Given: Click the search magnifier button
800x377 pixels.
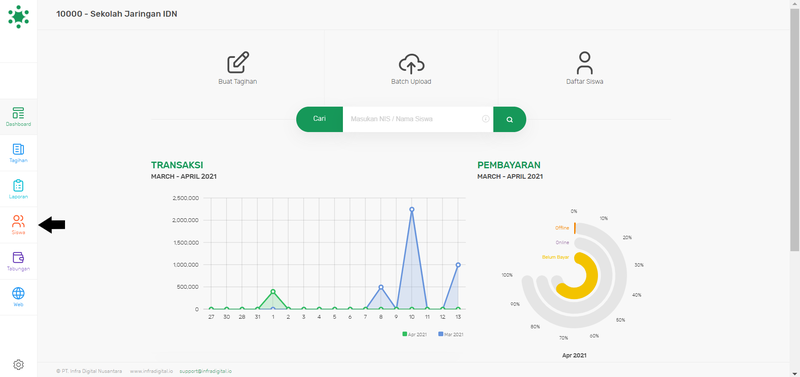Looking at the screenshot, I should [x=510, y=119].
